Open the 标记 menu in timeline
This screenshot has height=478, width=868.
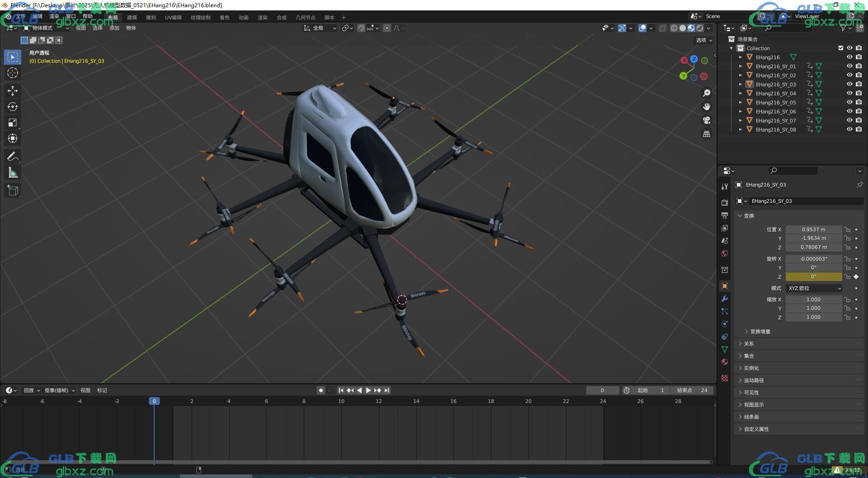coord(102,390)
